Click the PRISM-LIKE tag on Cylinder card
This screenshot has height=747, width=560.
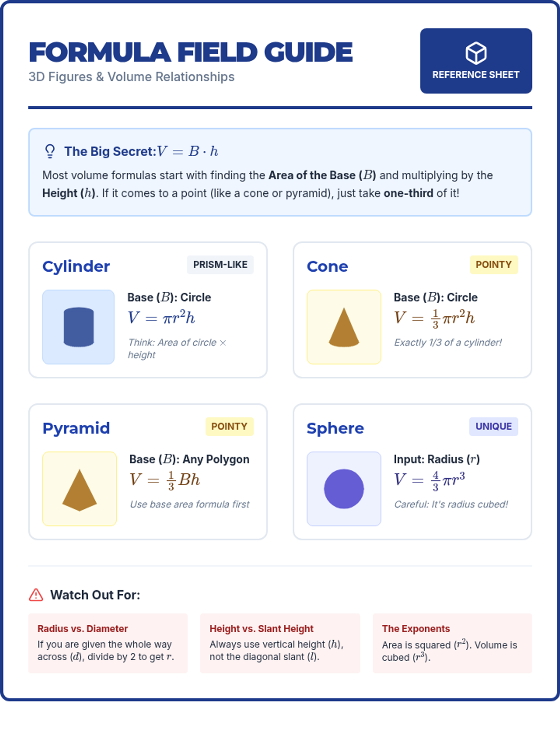pyautogui.click(x=220, y=265)
